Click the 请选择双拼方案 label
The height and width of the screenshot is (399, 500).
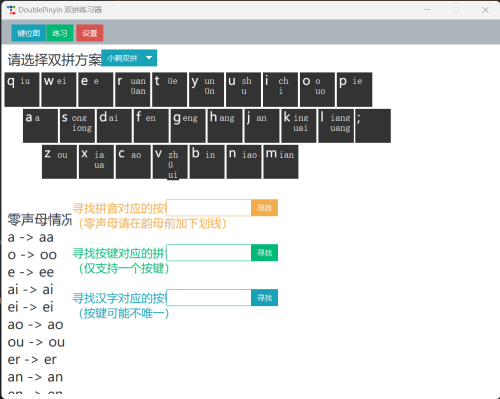[55, 60]
